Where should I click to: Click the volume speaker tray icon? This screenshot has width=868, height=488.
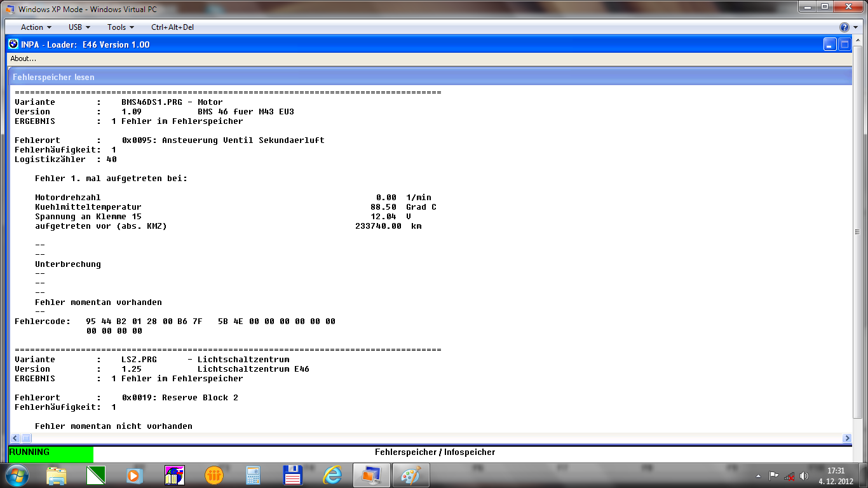(x=804, y=475)
